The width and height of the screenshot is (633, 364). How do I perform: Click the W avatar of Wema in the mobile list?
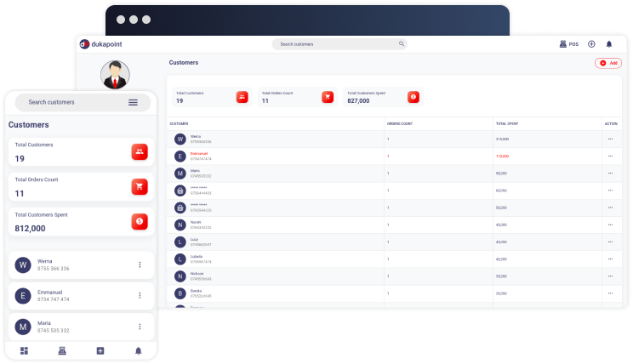tap(23, 264)
